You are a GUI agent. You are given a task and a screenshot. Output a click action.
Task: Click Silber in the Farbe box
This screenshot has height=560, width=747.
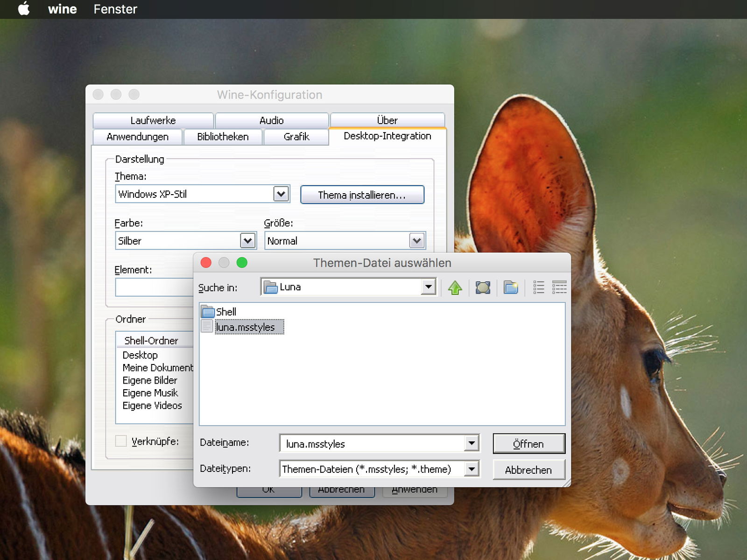tap(130, 241)
